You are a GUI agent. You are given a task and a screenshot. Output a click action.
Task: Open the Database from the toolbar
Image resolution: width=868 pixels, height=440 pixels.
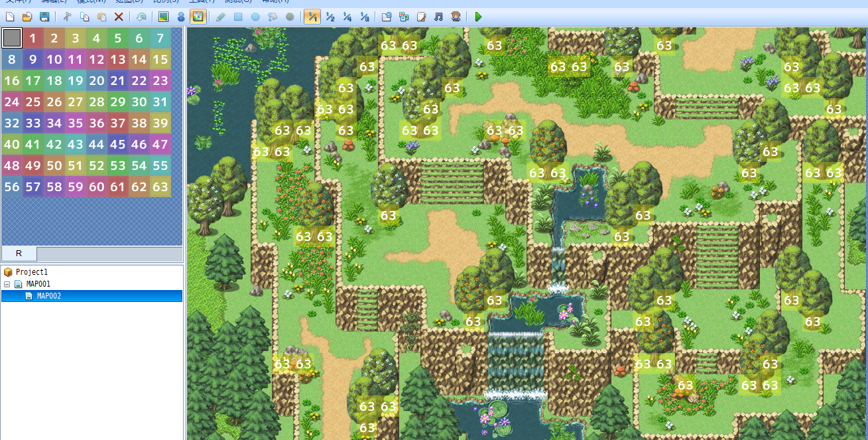coord(387,17)
